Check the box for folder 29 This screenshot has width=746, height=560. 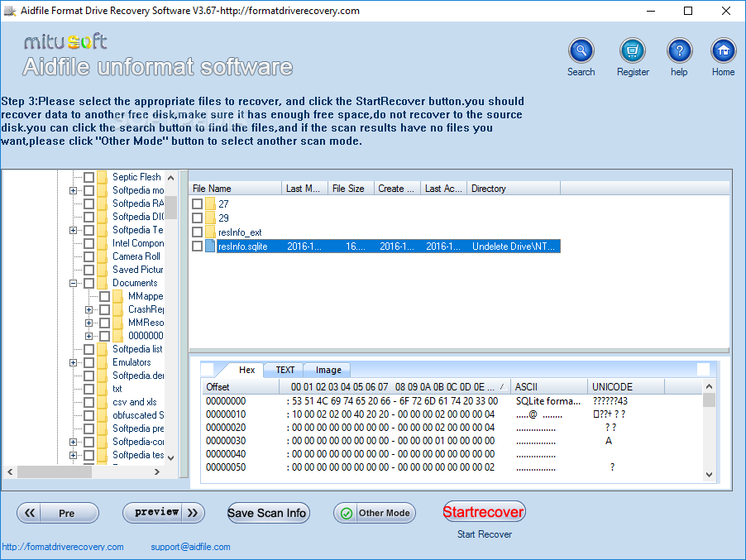click(x=198, y=218)
